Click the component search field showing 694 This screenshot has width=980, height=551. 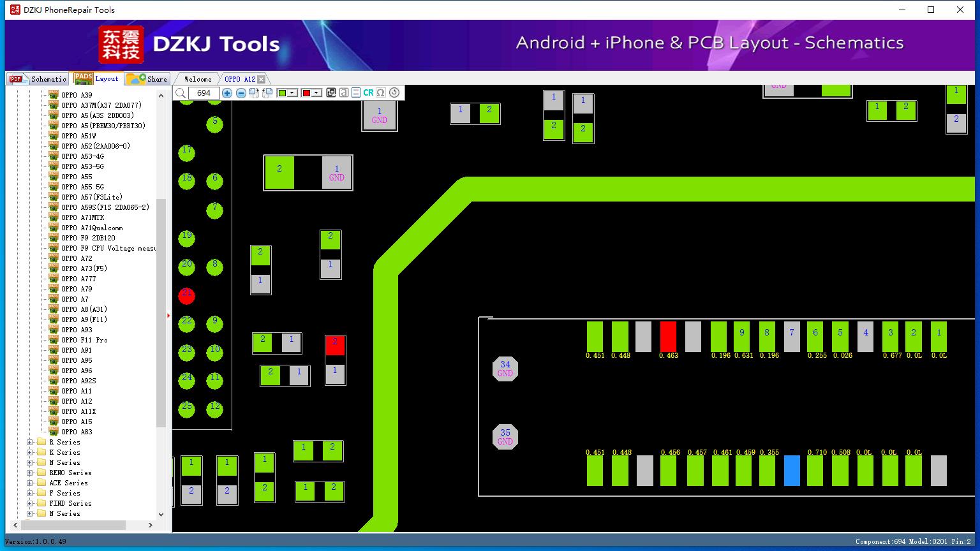(204, 93)
